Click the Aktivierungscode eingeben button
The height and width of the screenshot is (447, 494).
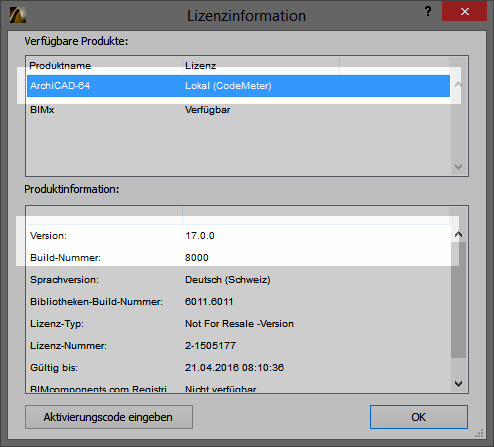(109, 417)
